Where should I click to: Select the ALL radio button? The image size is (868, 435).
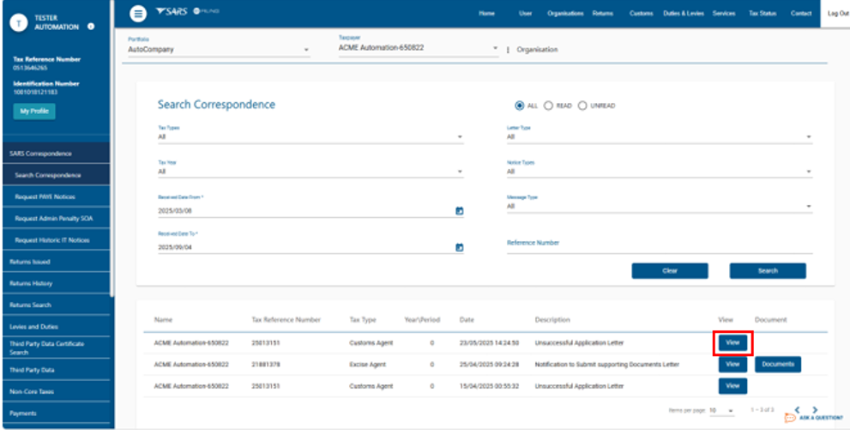(x=519, y=106)
